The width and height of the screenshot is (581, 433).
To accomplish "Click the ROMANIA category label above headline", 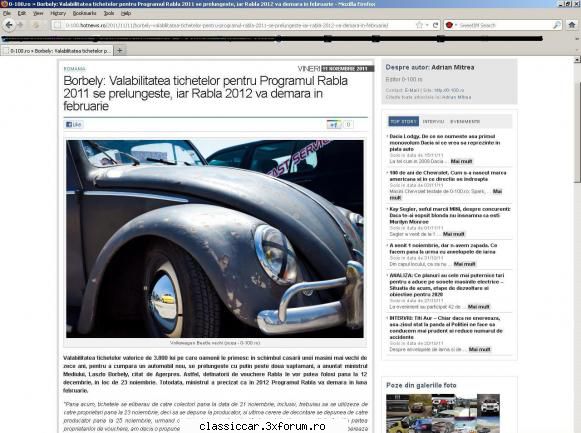I will click(x=74, y=69).
